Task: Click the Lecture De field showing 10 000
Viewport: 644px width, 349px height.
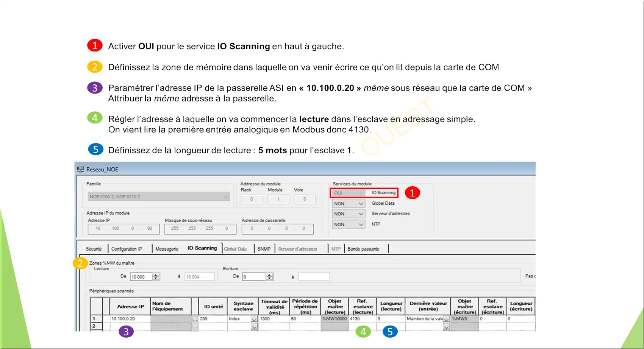Action: [x=141, y=277]
